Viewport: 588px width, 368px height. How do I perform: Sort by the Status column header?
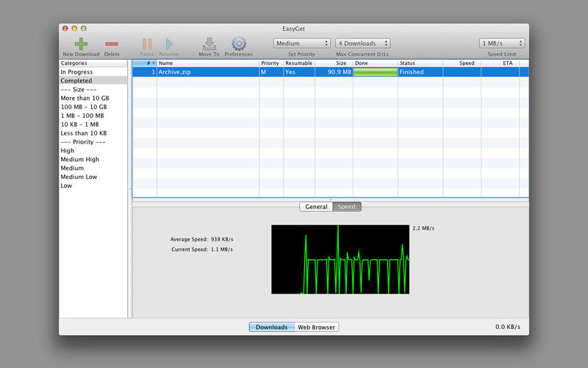point(420,63)
